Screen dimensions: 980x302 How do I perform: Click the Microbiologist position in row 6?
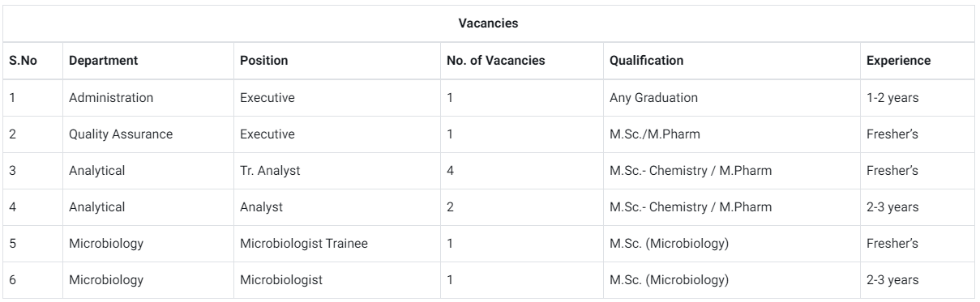tap(280, 280)
